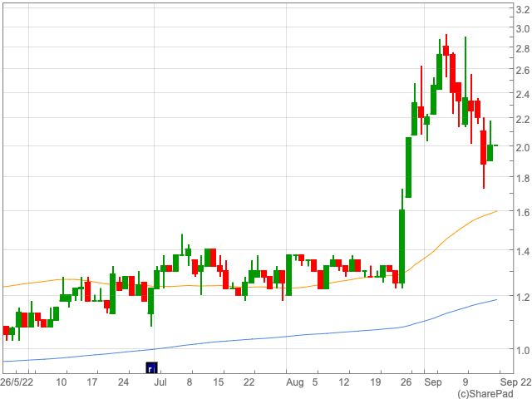Click the 2.0 price axis label
This screenshot has width=532, height=399.
[x=520, y=148]
